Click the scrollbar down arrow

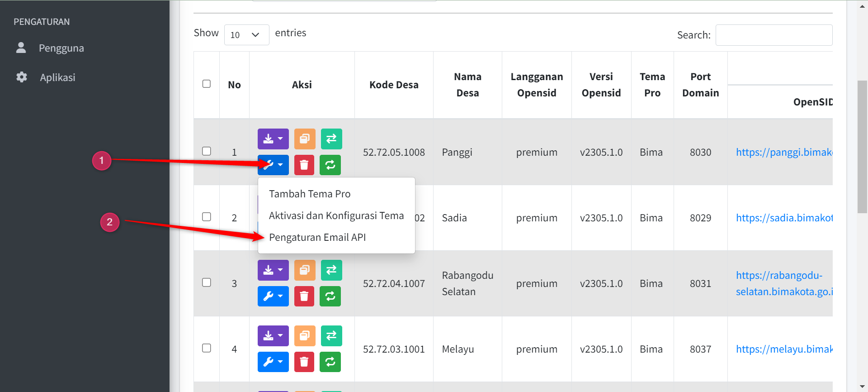(862, 386)
